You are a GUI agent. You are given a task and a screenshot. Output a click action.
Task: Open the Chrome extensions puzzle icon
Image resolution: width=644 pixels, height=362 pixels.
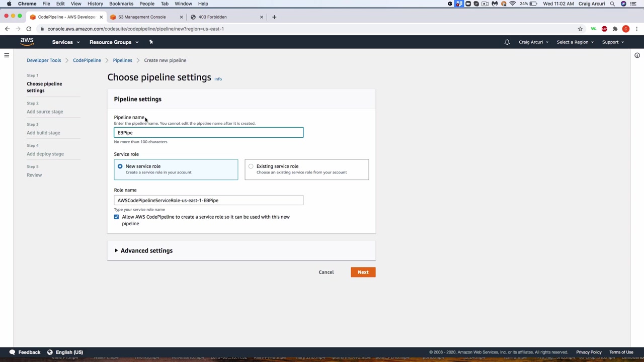tap(615, 29)
